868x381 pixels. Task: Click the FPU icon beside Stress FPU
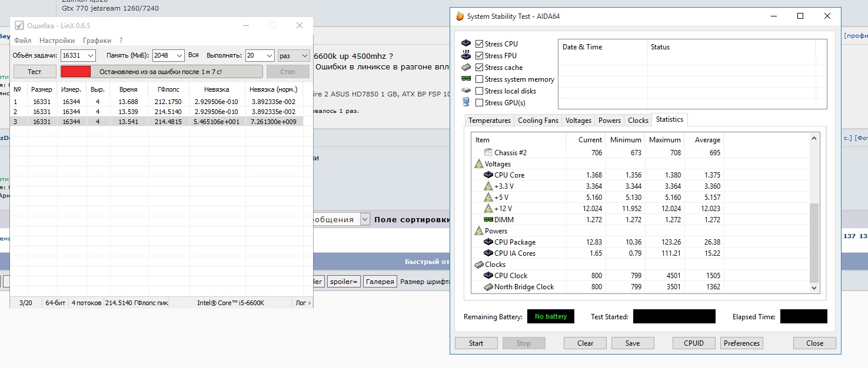466,56
